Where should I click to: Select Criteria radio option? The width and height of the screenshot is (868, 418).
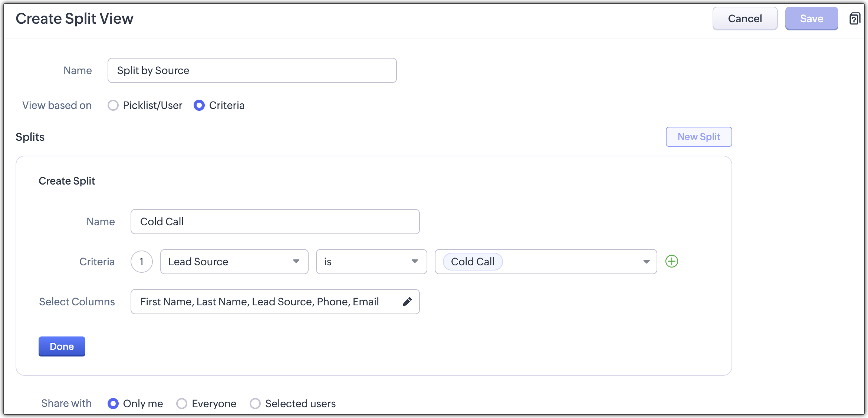tap(199, 106)
